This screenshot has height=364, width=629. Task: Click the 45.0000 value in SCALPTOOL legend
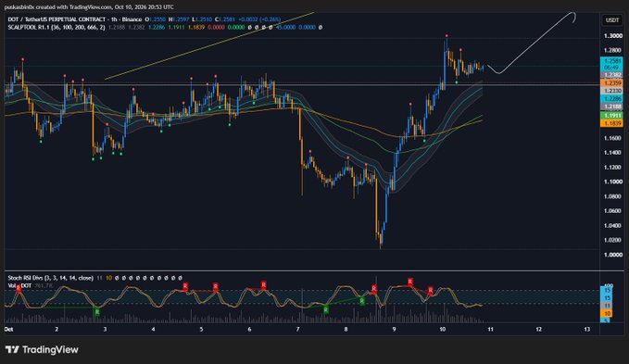click(285, 27)
